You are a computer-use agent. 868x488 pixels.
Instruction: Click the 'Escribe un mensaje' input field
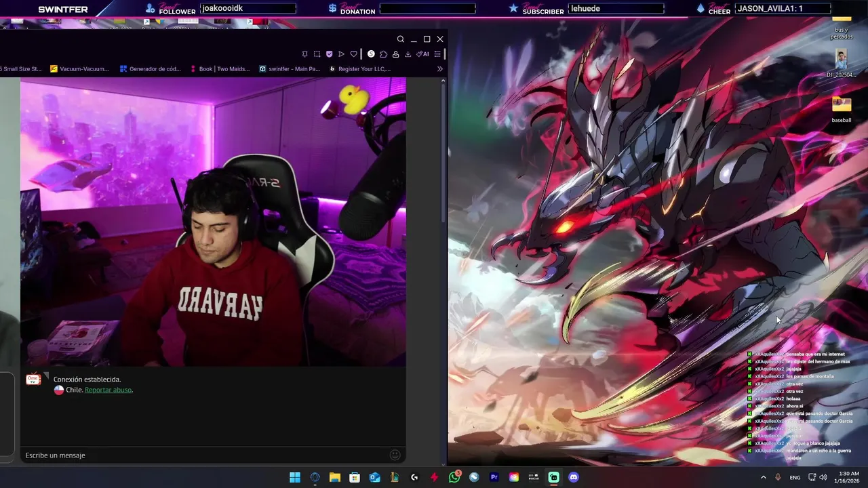point(203,455)
